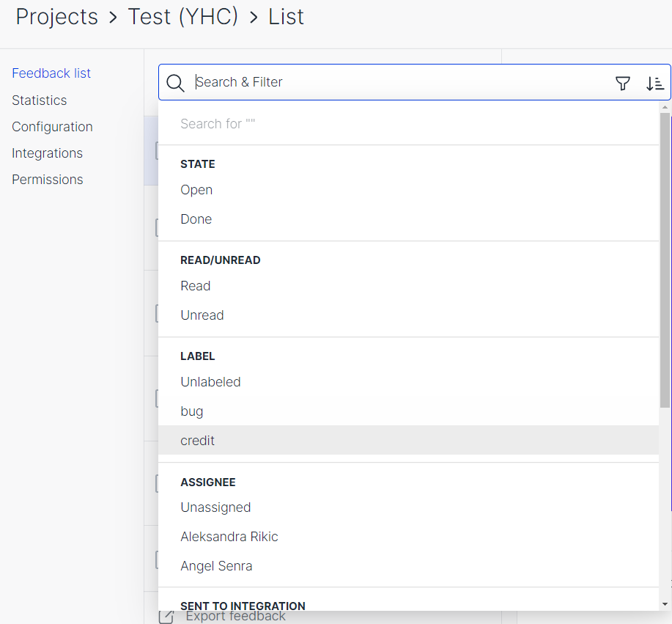Select the Done state filter

pyautogui.click(x=408, y=219)
